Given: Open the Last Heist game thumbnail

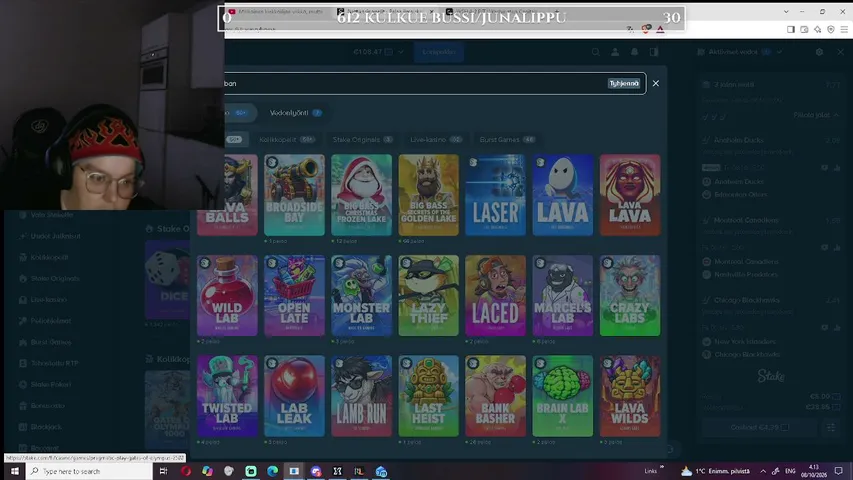Looking at the screenshot, I should click(x=429, y=396).
